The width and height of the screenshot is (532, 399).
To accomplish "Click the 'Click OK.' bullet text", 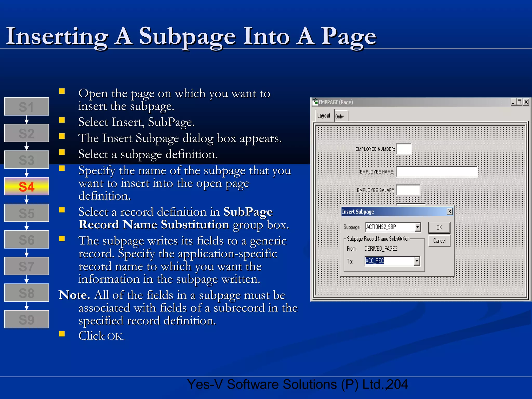I will pos(102,336).
